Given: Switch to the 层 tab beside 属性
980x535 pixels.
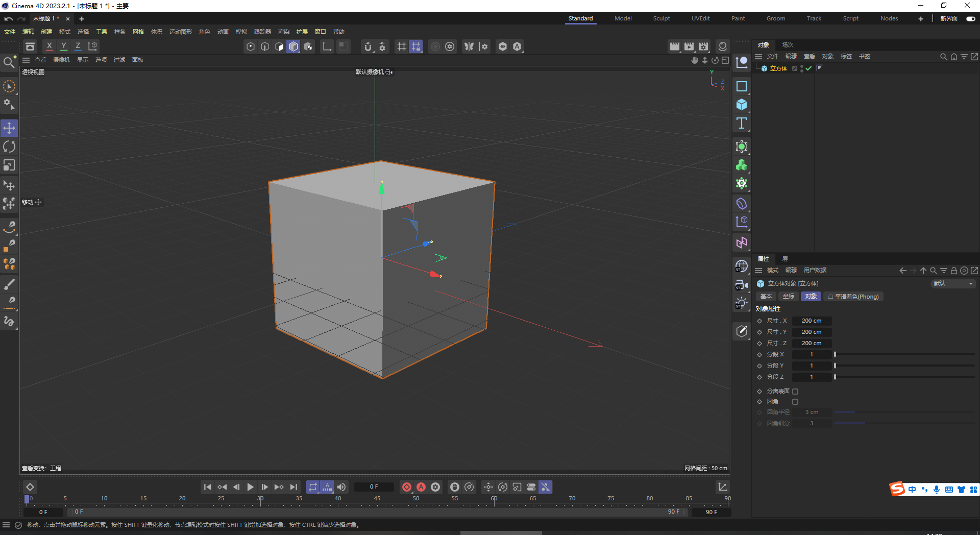Looking at the screenshot, I should (x=785, y=259).
